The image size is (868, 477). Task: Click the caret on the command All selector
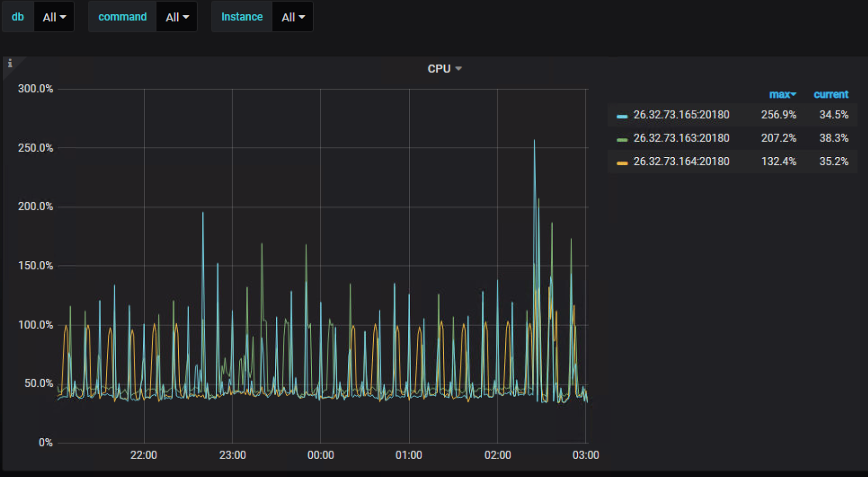coord(187,17)
